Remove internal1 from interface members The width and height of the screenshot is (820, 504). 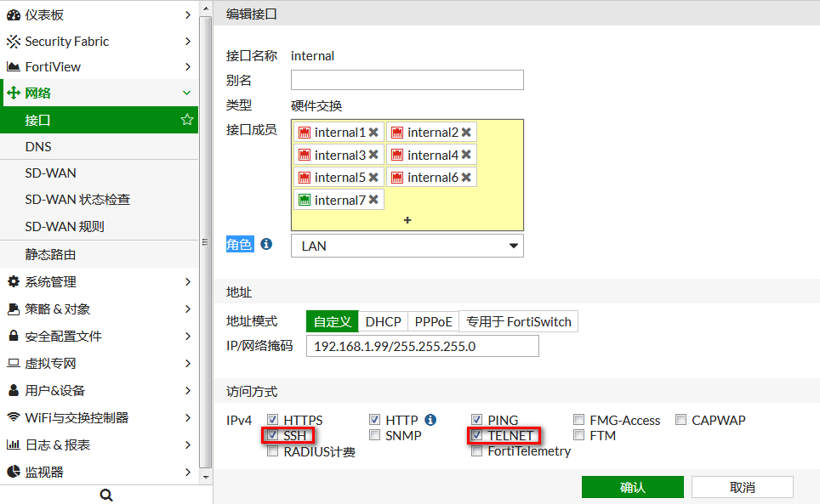373,133
